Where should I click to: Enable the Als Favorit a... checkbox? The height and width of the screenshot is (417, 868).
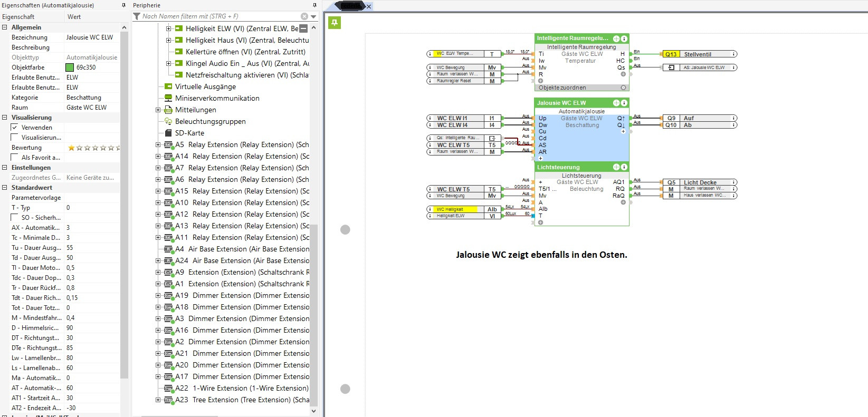pyautogui.click(x=15, y=158)
